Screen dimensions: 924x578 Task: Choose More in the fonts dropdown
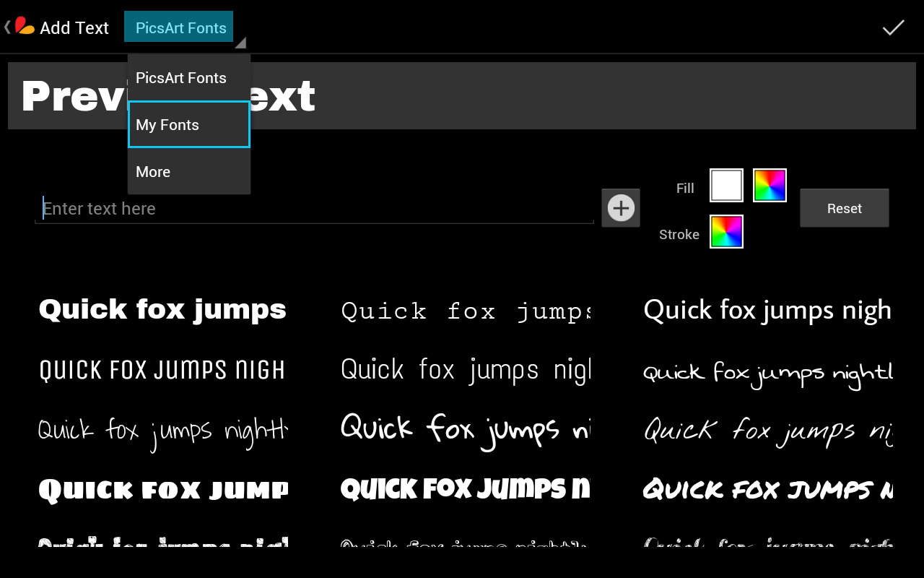[x=189, y=172]
